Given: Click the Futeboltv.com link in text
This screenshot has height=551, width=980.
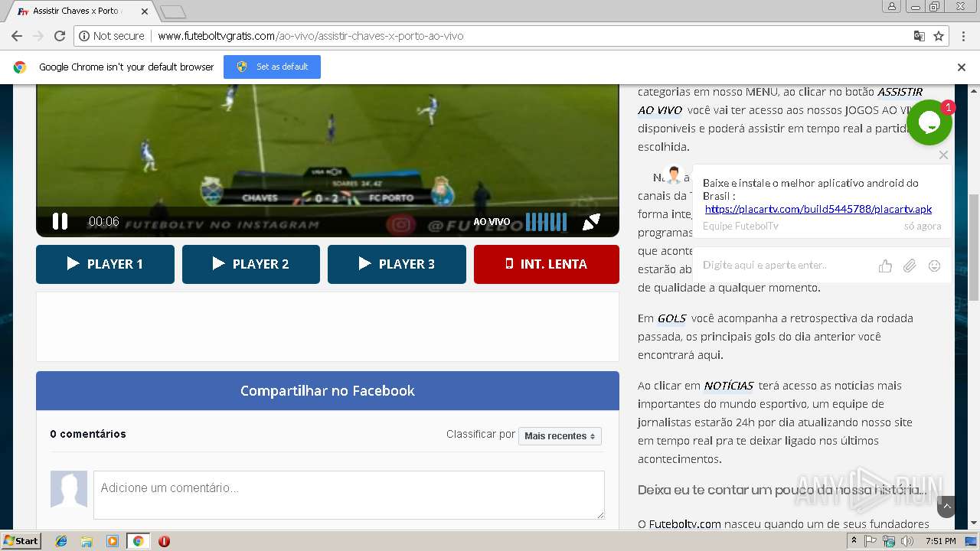Looking at the screenshot, I should pos(685,524).
